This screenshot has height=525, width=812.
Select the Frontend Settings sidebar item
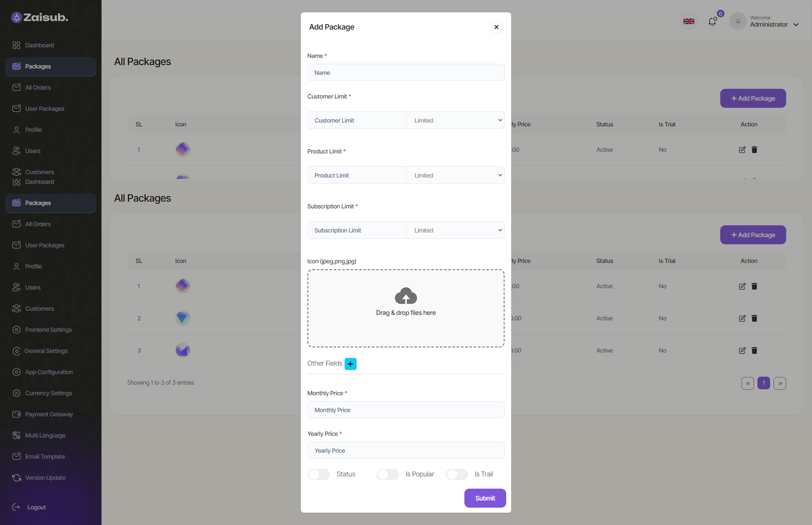[48, 330]
